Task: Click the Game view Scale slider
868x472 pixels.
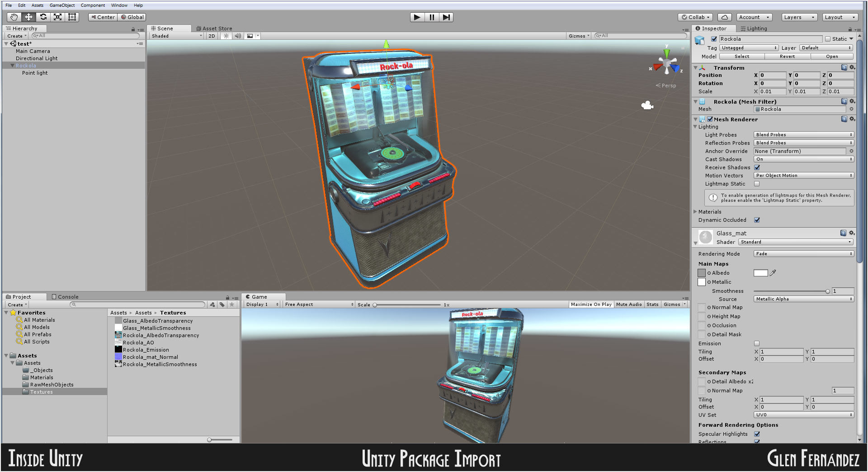Action: pos(407,305)
